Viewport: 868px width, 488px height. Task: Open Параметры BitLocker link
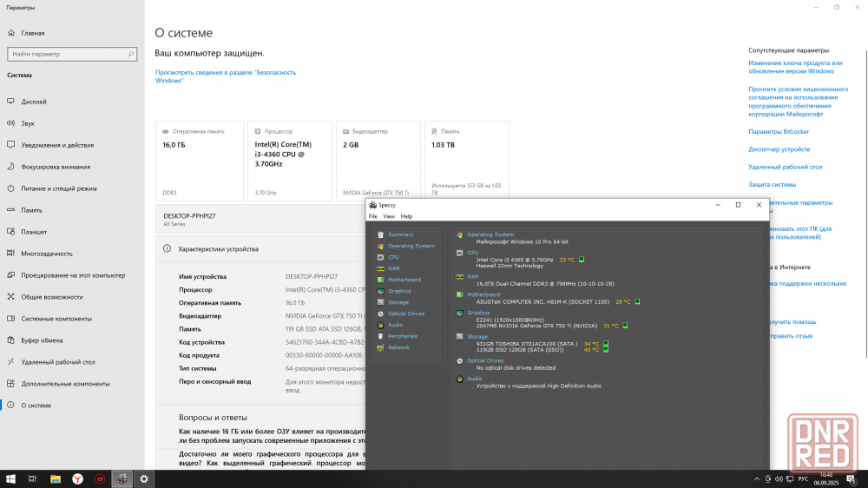[x=779, y=132]
